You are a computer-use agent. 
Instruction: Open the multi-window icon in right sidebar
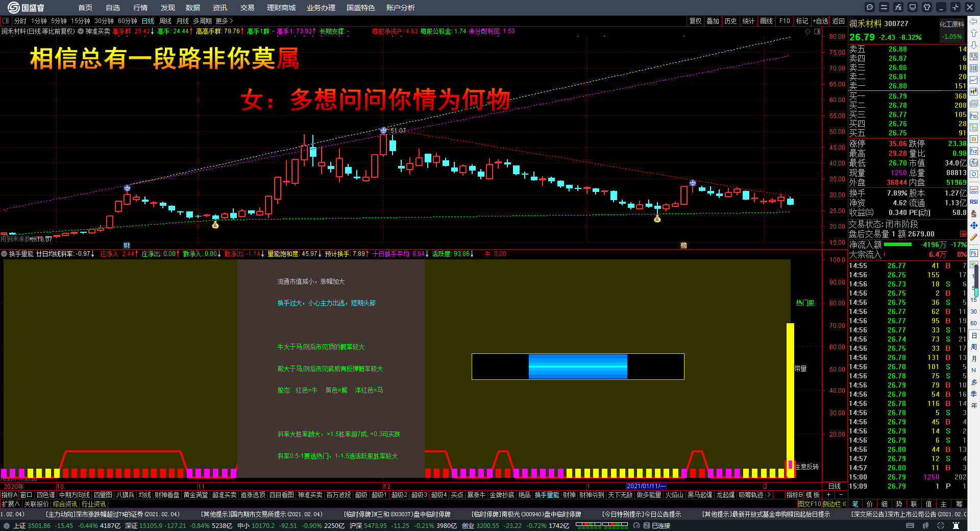pos(974,104)
